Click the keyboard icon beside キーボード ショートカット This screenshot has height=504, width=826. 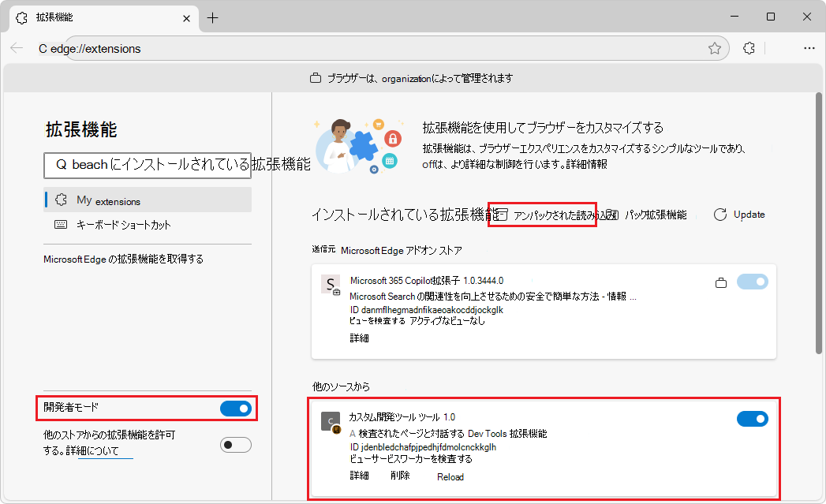pos(61,225)
